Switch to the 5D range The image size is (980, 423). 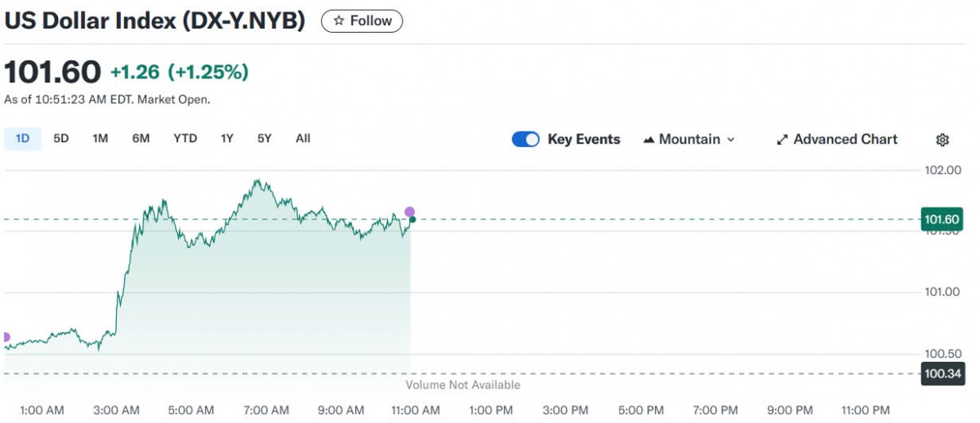[x=61, y=139]
